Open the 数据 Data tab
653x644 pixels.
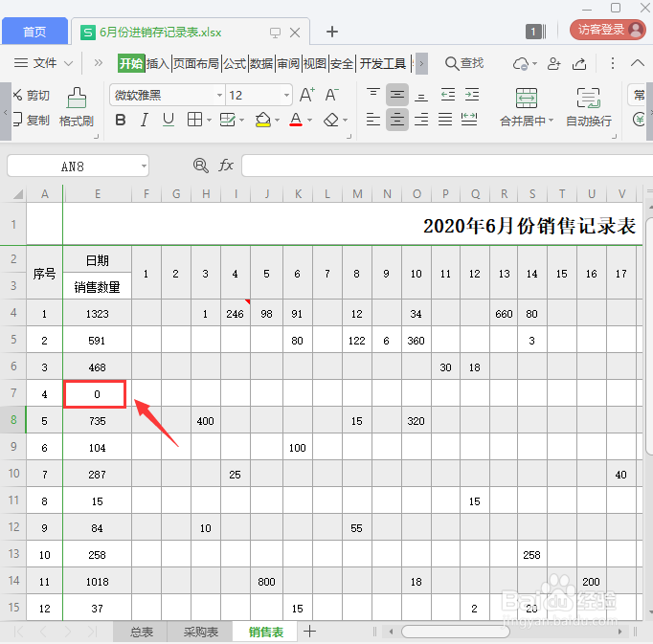point(261,63)
